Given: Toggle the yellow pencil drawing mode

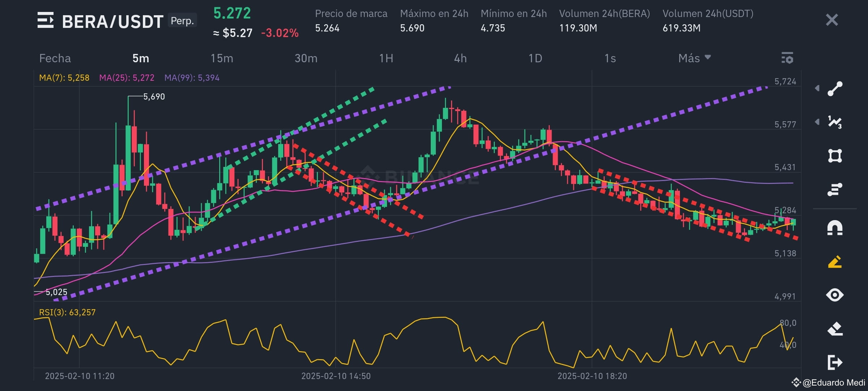Looking at the screenshot, I should pos(835,261).
